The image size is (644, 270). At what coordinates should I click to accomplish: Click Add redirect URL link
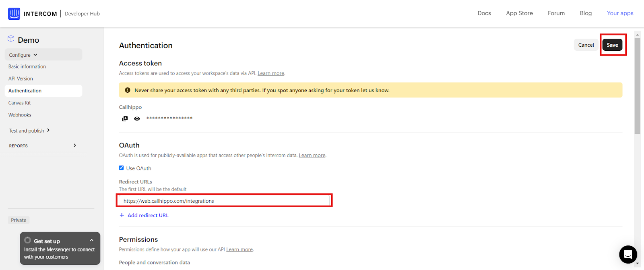[x=148, y=215]
